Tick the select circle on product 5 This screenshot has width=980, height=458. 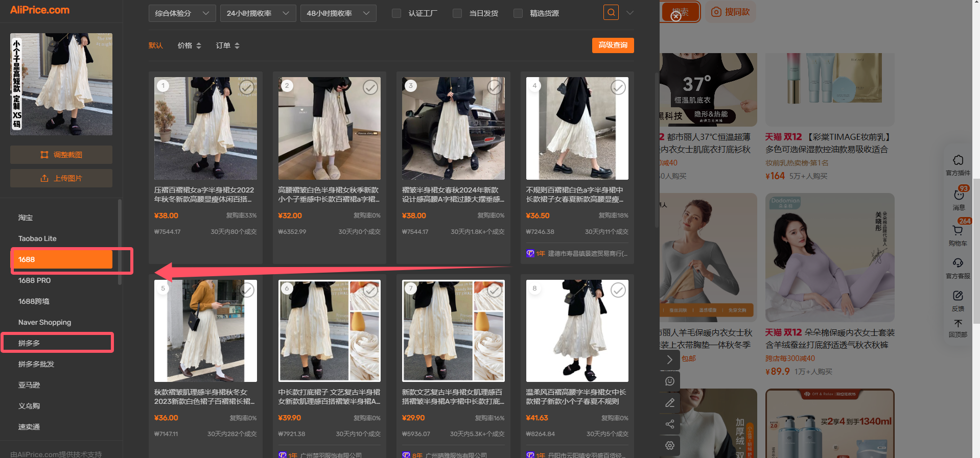247,291
